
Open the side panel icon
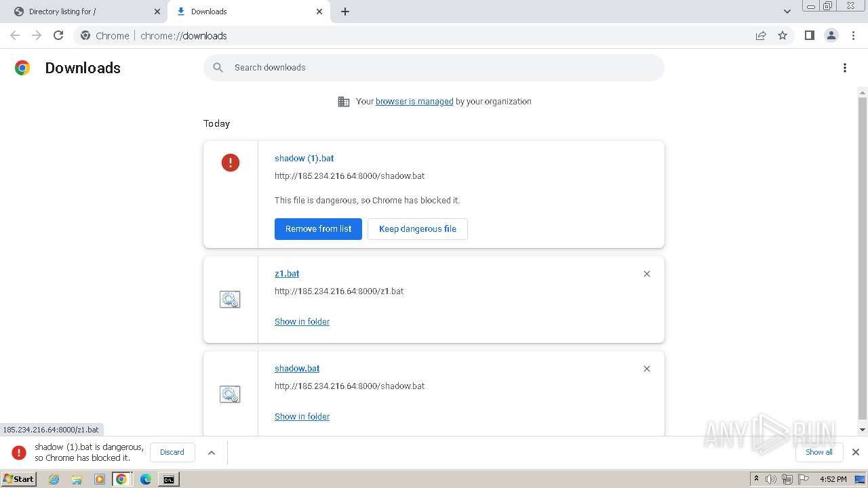[809, 35]
